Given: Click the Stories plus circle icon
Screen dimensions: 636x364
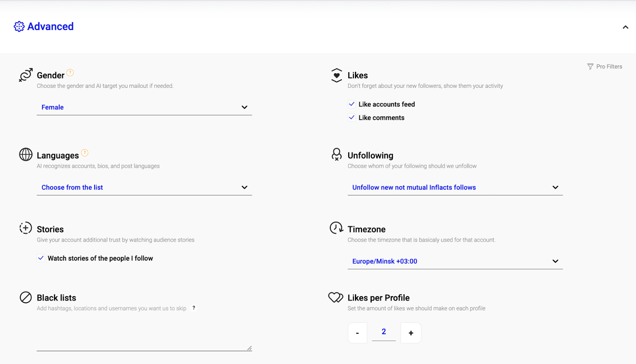Looking at the screenshot, I should (x=26, y=228).
